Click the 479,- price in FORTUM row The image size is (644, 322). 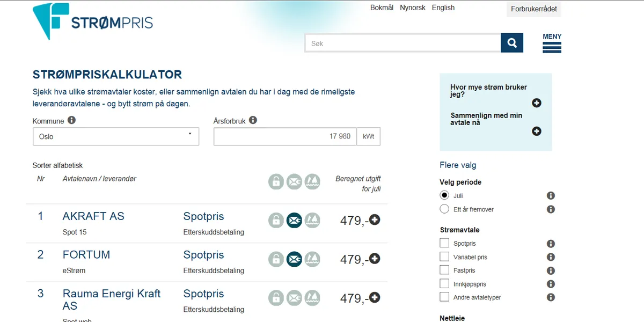tap(354, 260)
